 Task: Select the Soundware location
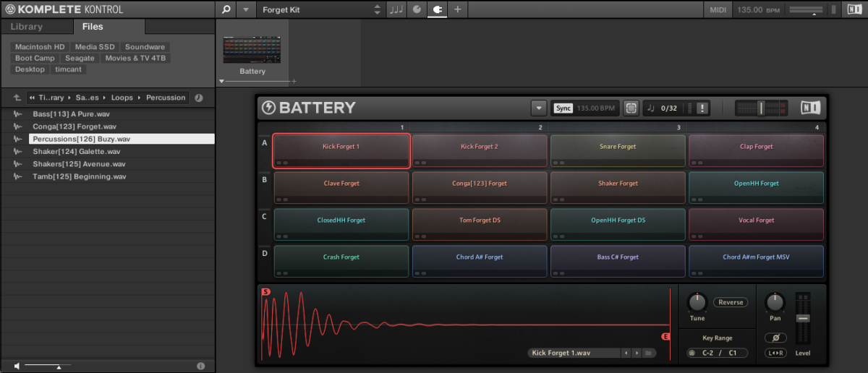(x=145, y=46)
